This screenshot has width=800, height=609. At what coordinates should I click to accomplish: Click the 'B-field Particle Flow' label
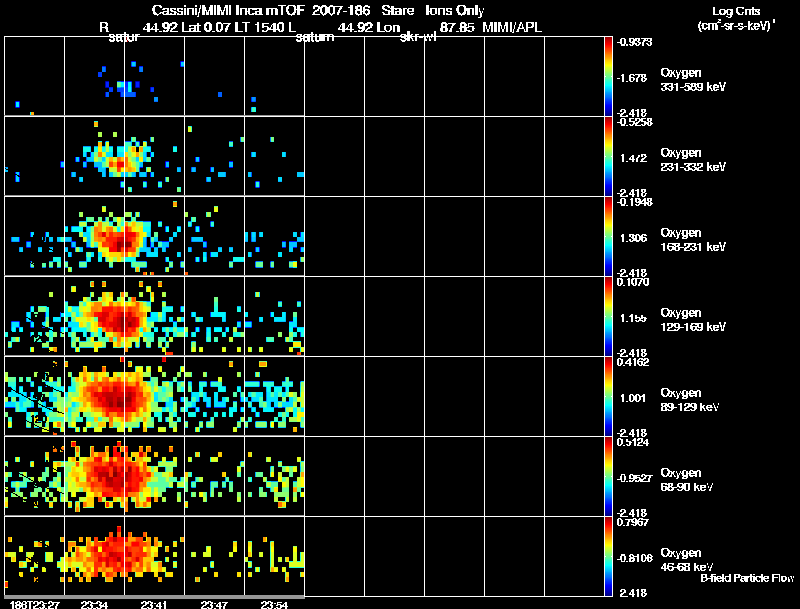(747, 578)
